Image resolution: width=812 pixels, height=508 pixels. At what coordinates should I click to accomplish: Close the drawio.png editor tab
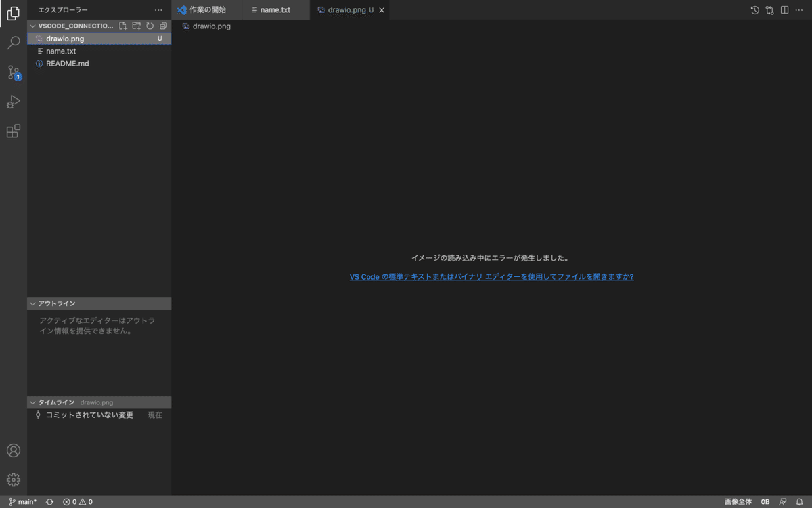[x=382, y=10]
